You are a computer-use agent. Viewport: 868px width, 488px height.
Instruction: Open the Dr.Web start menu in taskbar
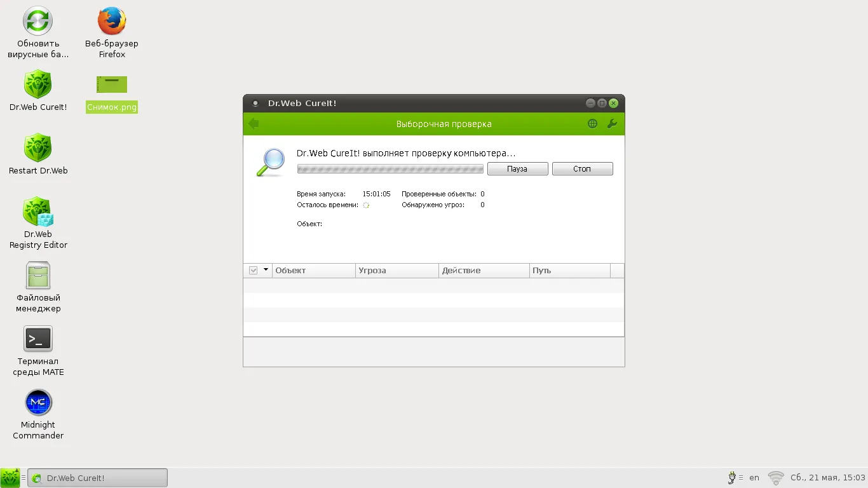[10, 478]
